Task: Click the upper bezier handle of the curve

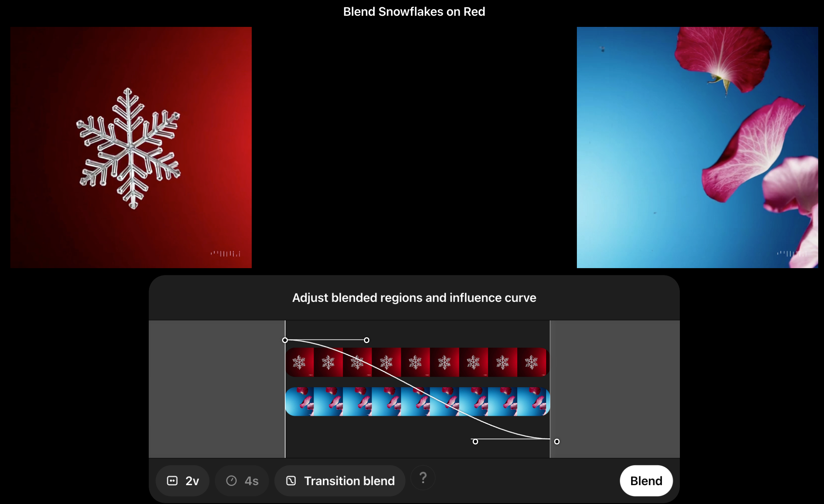Action: click(x=367, y=340)
